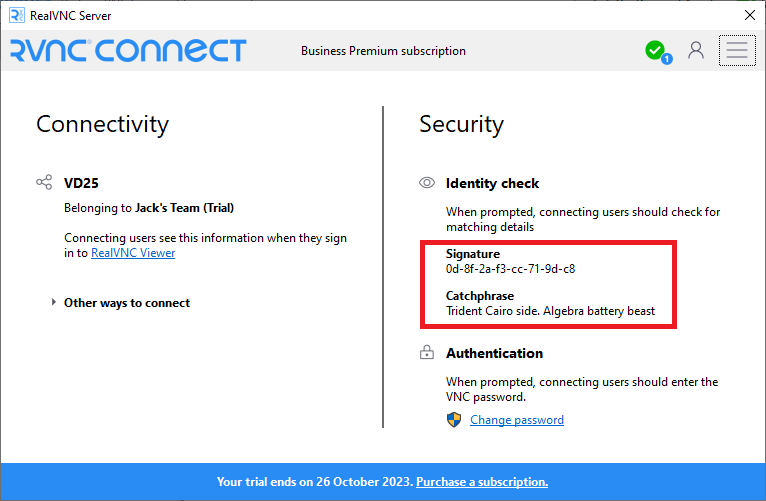This screenshot has width=766, height=501.
Task: Click the Business Premium subscription label
Action: coord(383,51)
